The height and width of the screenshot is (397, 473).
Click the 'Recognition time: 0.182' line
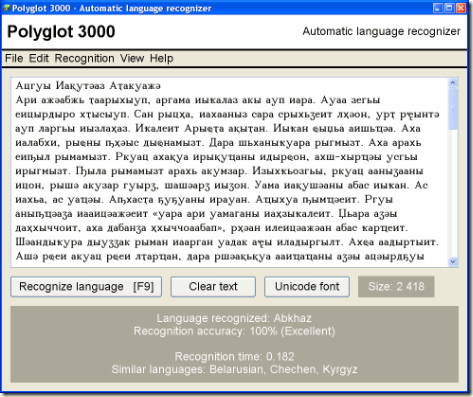(234, 357)
